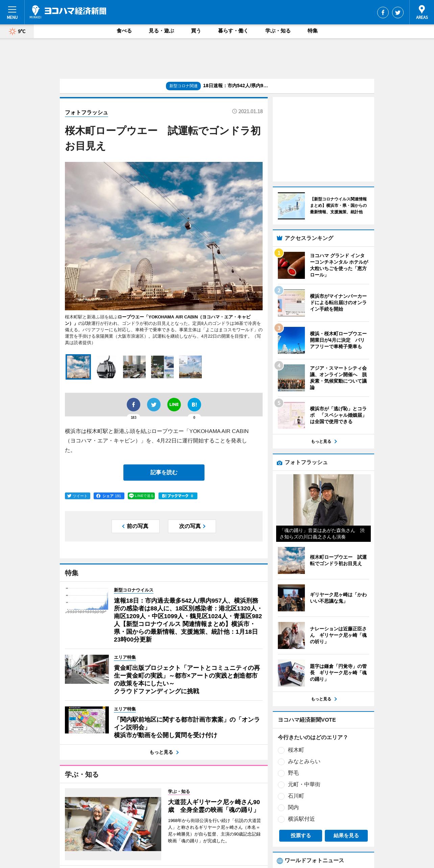This screenshot has width=434, height=868.
Task: Select the みなとみらい radio option
Action: pos(281,762)
